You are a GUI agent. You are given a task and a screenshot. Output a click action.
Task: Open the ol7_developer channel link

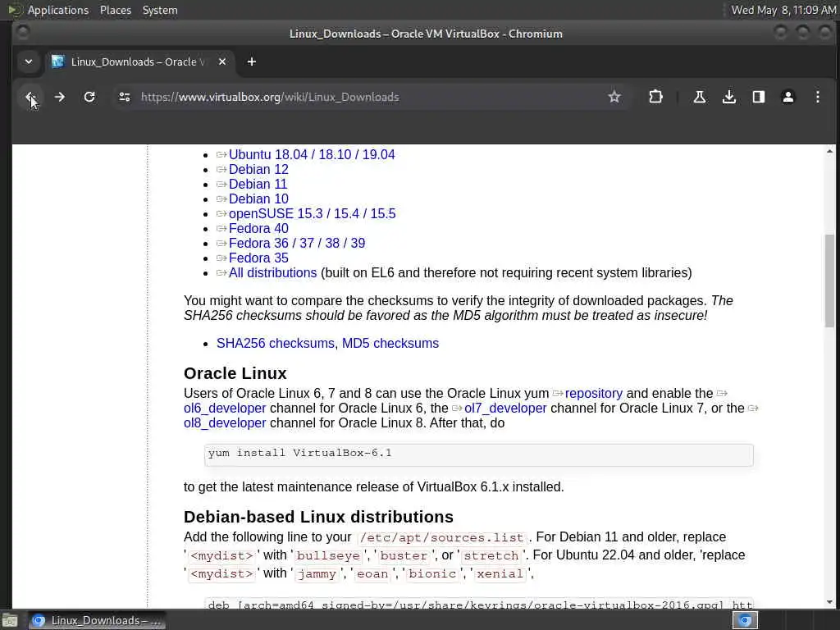point(505,409)
